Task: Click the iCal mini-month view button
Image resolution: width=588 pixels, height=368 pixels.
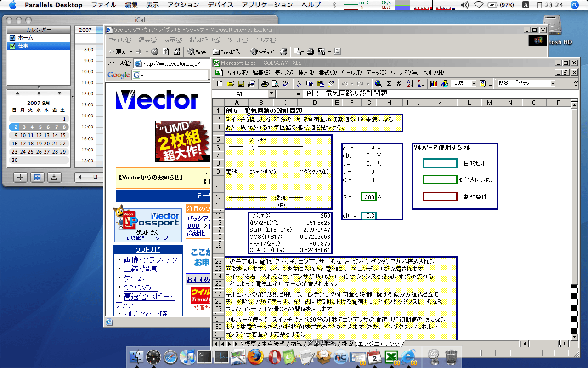Action: pos(37,177)
